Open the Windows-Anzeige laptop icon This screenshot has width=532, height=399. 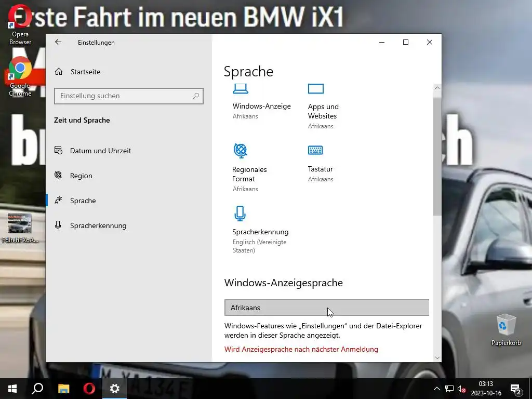240,89
